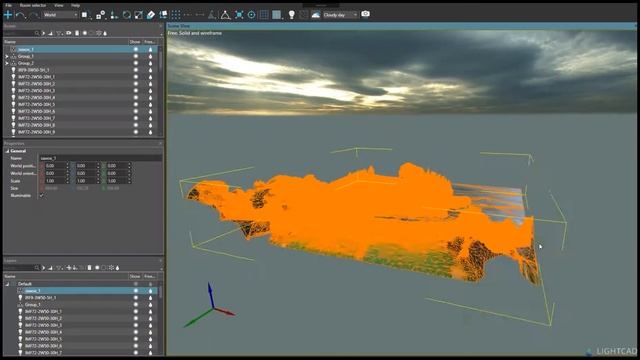Click the search magnifier in the Scene panel
Screen dimensions: 640x360
pos(37,33)
